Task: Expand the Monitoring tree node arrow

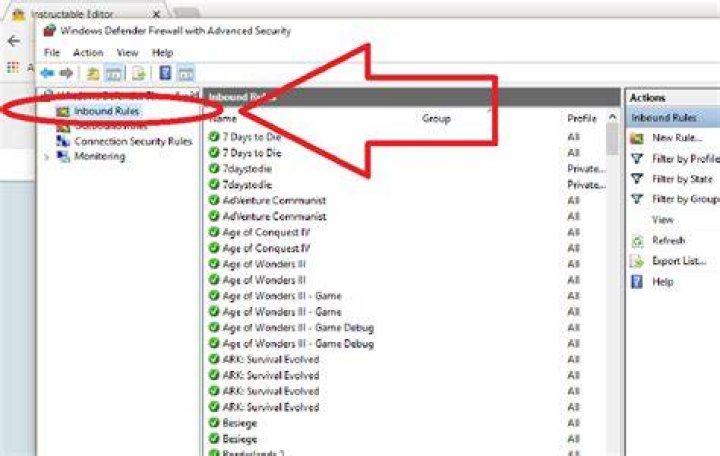Action: pyautogui.click(x=46, y=157)
